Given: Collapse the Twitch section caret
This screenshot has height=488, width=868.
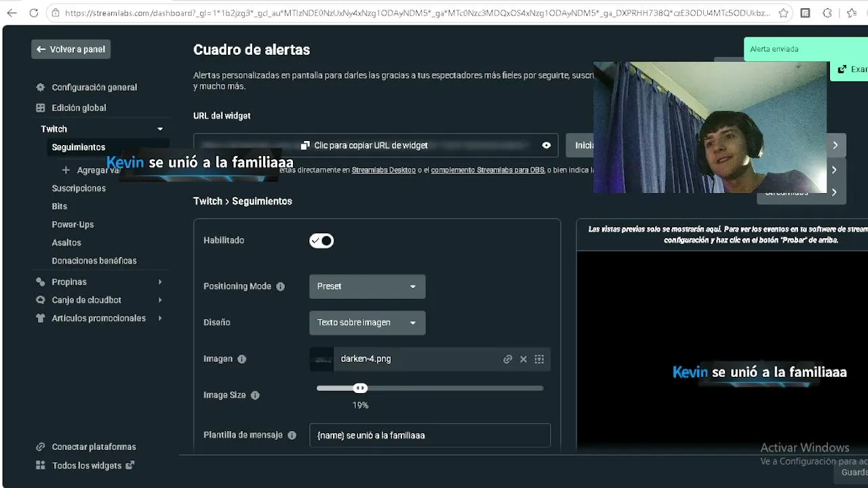Looking at the screenshot, I should pos(160,129).
